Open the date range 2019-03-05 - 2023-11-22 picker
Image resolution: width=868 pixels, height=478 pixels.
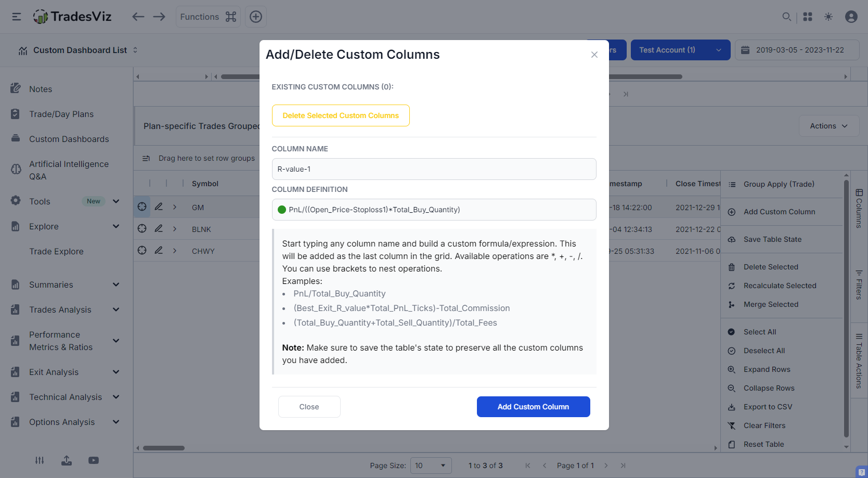point(797,50)
